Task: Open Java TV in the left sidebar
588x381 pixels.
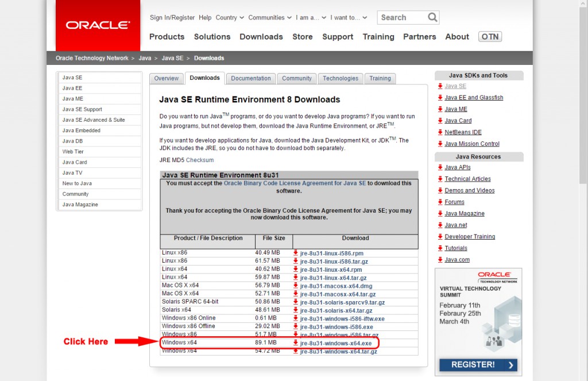Action: tap(100, 172)
